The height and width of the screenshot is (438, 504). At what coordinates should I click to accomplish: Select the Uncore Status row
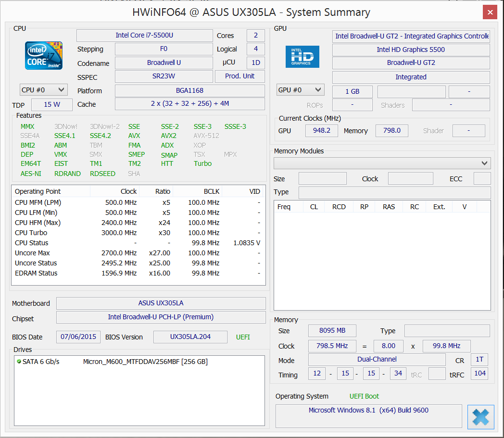138,263
